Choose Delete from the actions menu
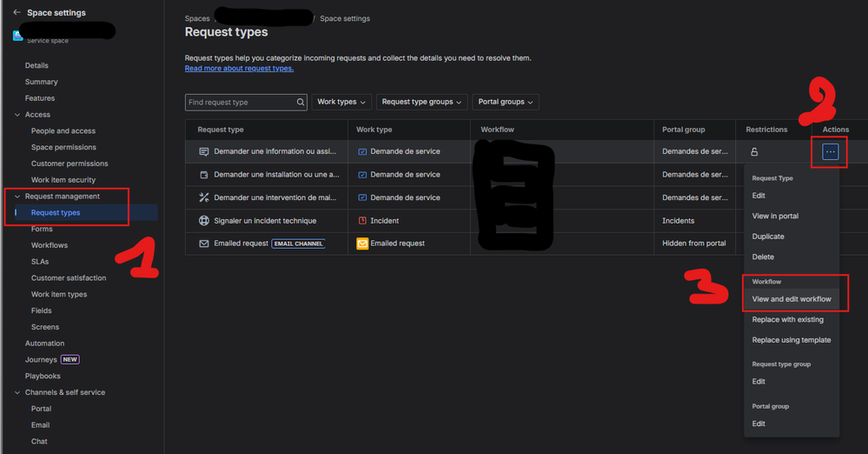868x454 pixels. click(x=763, y=257)
